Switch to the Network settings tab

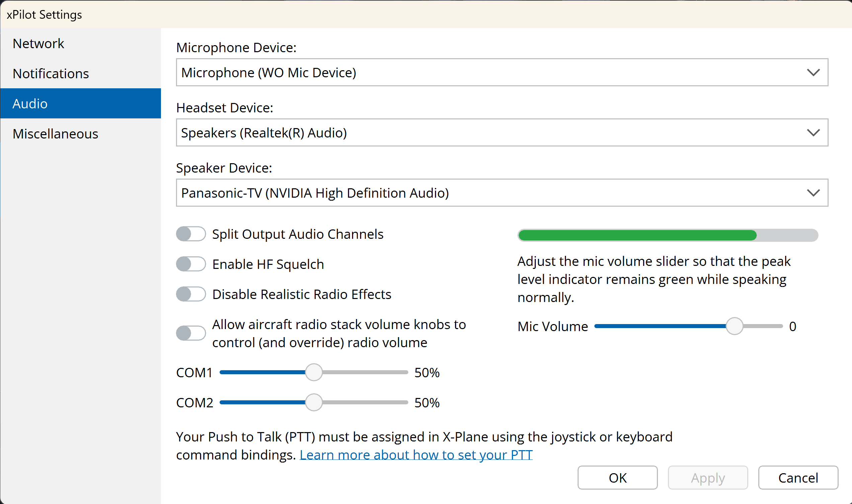coord(38,43)
